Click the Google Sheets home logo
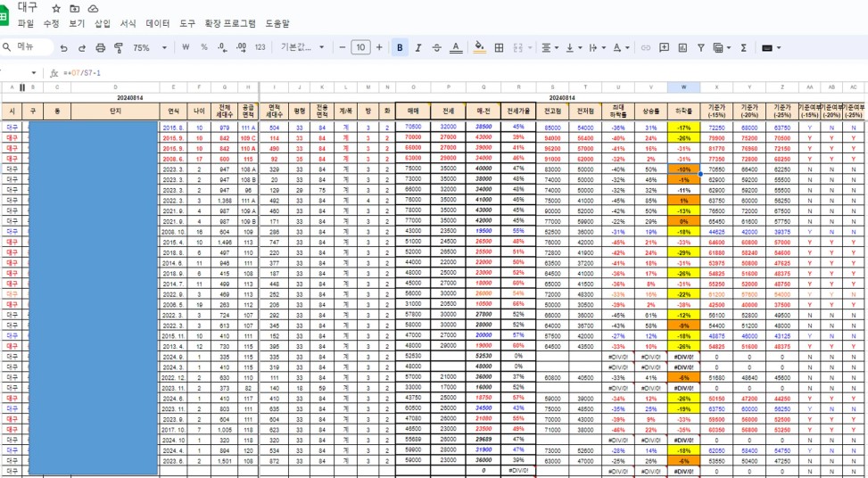This screenshot has height=478, width=868. point(3,16)
